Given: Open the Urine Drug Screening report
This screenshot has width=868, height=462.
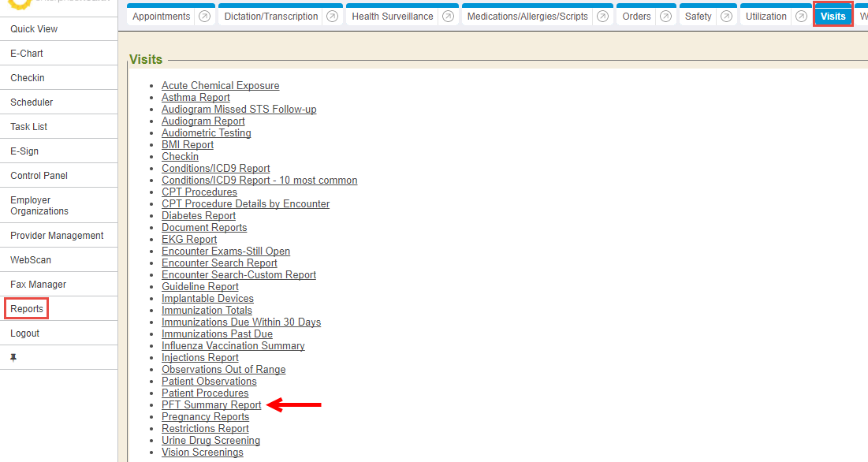Looking at the screenshot, I should (210, 441).
